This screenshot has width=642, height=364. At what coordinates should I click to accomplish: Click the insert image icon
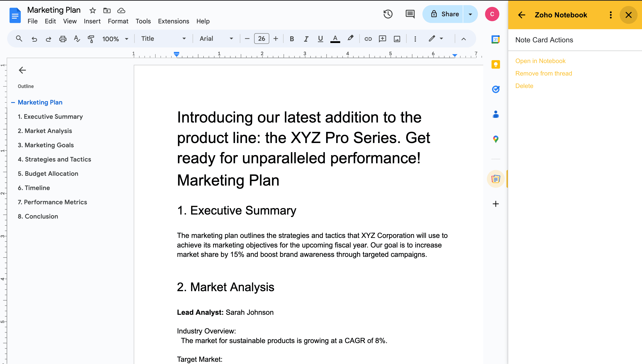click(397, 39)
